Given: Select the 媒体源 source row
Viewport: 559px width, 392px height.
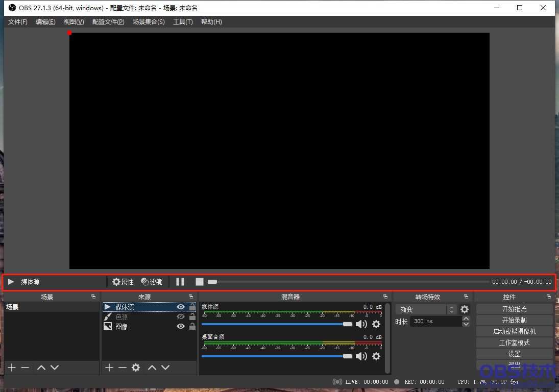Looking at the screenshot, I should pos(149,307).
